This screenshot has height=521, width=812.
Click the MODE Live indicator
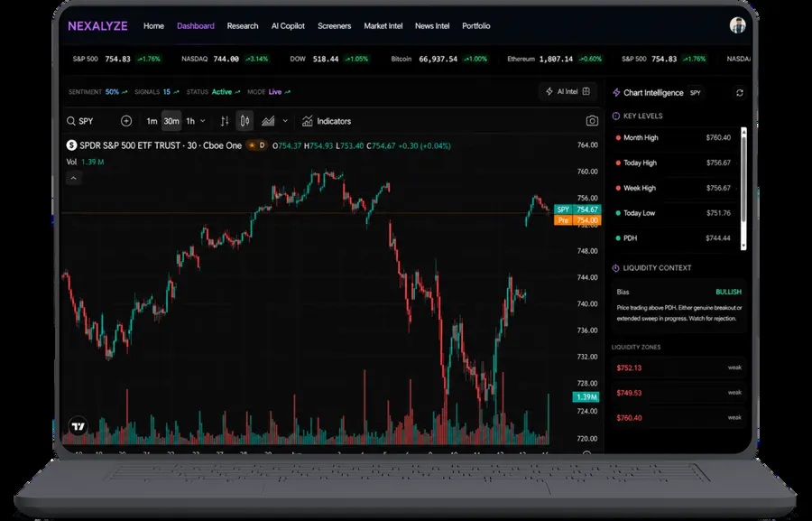[269, 92]
